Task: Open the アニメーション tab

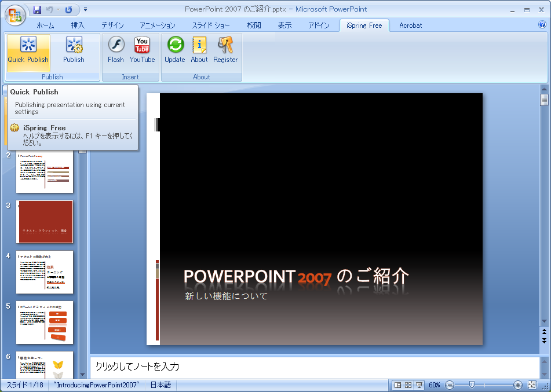Action: point(158,25)
